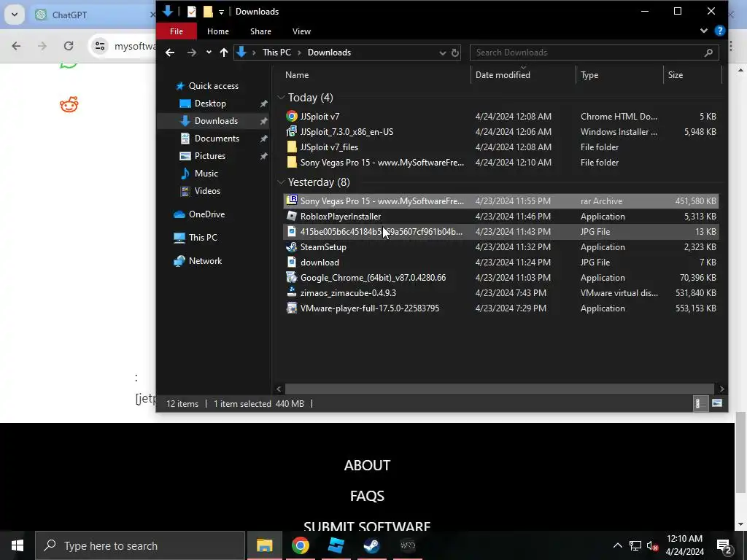Sort files by Date modified column
Viewport: 747px width, 560px height.
pyautogui.click(x=503, y=75)
